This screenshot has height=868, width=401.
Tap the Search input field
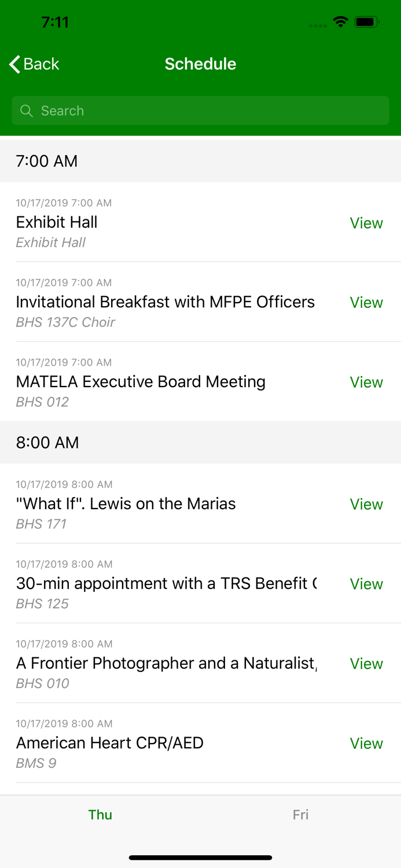[x=200, y=111]
